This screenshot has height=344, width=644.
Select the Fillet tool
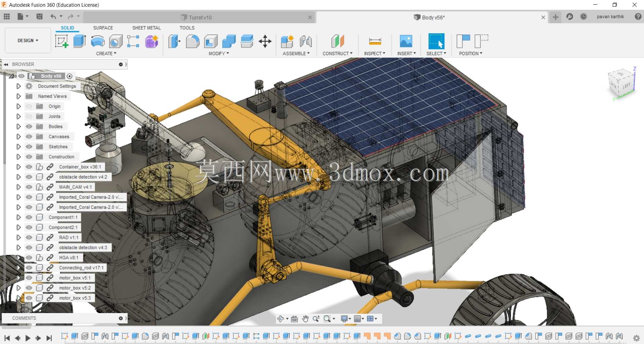click(x=193, y=41)
